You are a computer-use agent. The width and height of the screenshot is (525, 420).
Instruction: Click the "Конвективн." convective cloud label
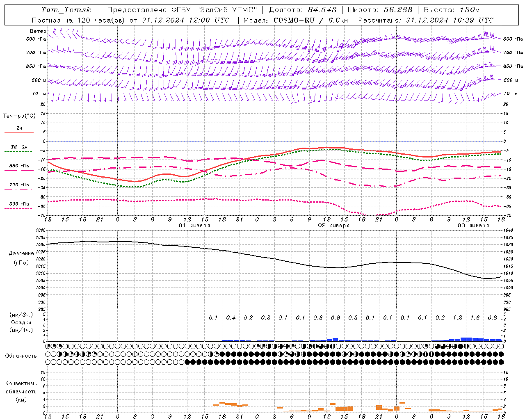click(21, 383)
